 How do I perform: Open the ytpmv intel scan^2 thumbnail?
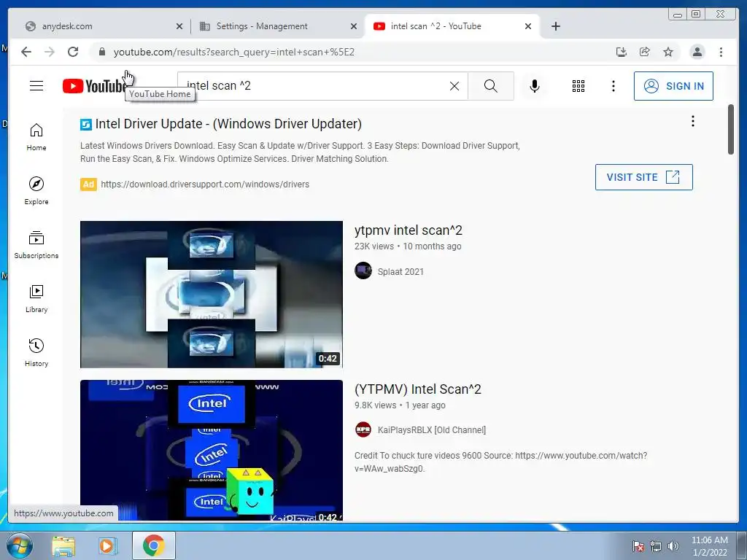(211, 295)
